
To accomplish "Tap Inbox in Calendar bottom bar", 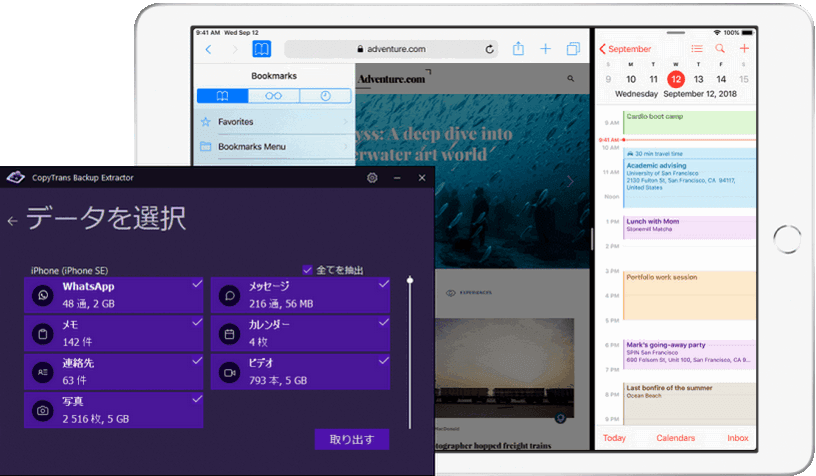I will [738, 438].
